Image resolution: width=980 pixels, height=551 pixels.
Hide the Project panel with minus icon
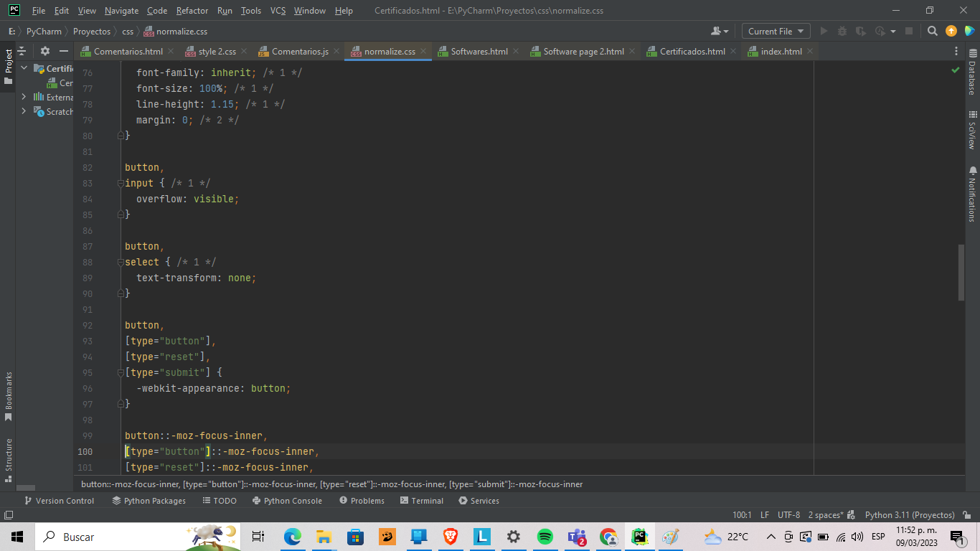click(x=64, y=51)
